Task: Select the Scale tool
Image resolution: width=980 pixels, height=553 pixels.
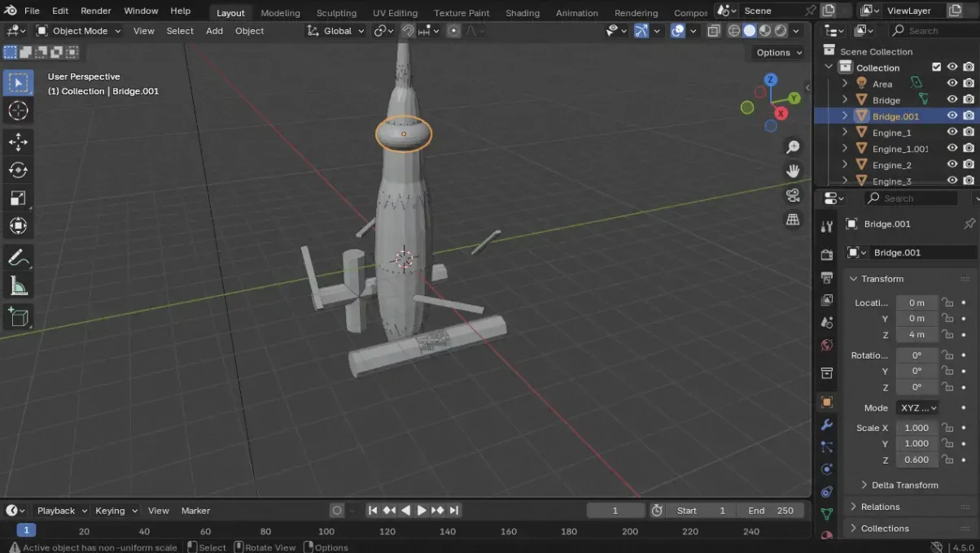Action: pyautogui.click(x=18, y=198)
